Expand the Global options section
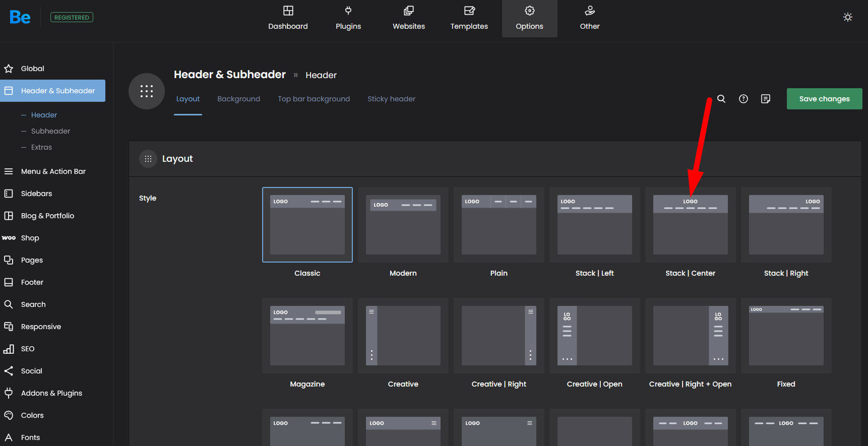The height and width of the screenshot is (446, 868). coord(32,69)
